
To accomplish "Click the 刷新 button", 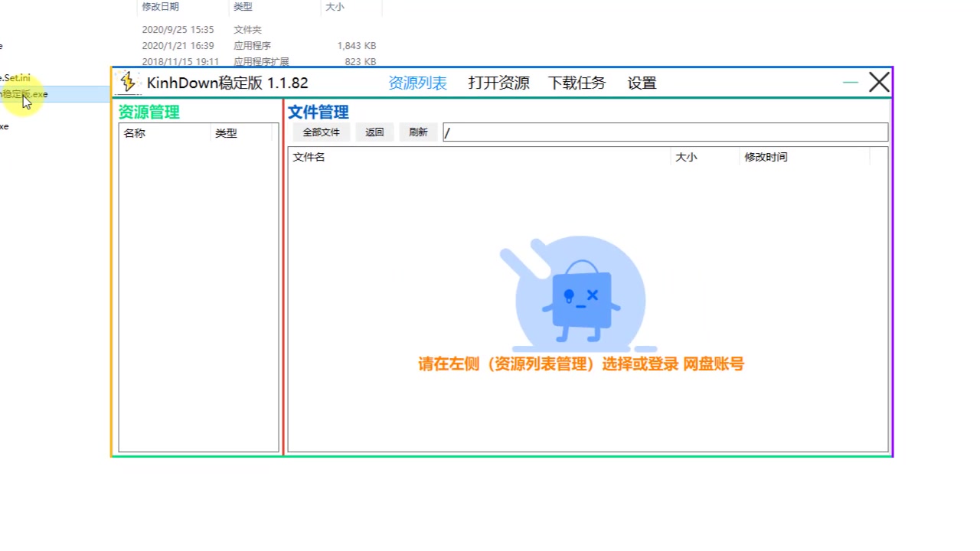I will pos(418,132).
